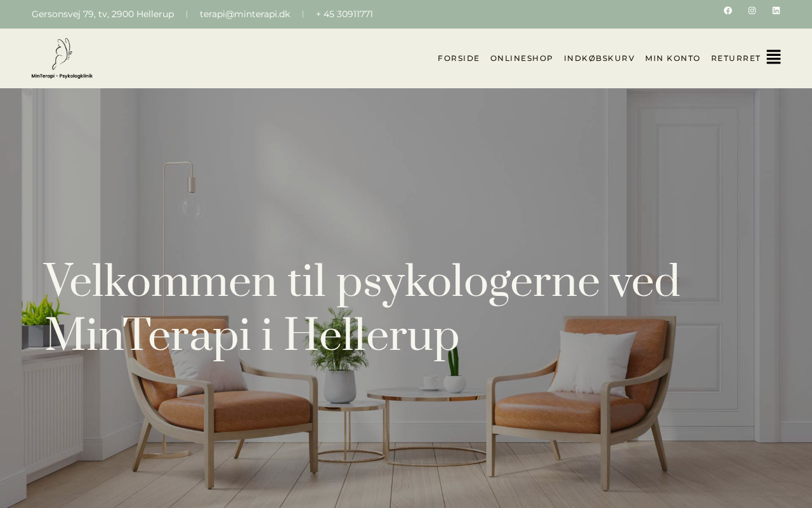The image size is (812, 508).
Task: Click the MinTerapi butterfly logo
Action: pyautogui.click(x=62, y=58)
